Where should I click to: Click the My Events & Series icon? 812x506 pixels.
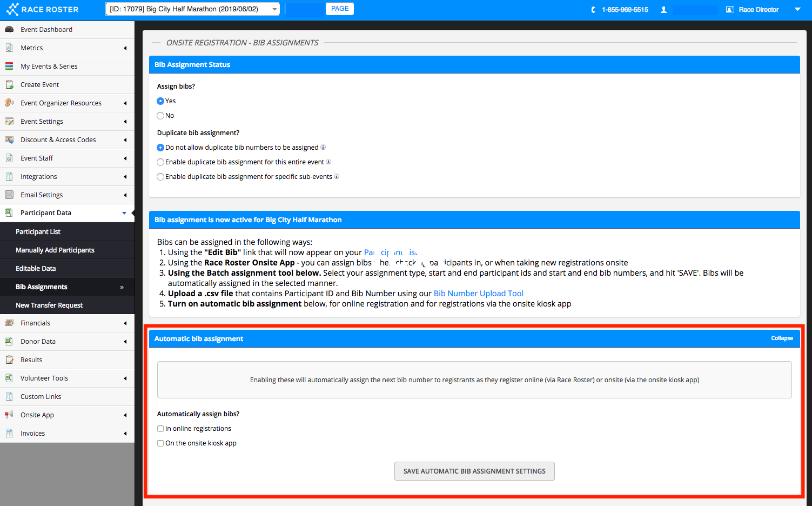(9, 66)
